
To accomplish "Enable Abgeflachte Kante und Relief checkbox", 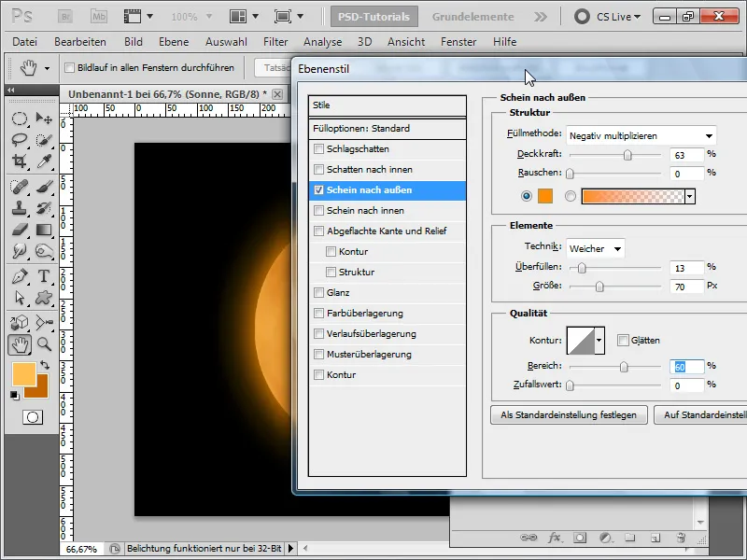I will click(318, 231).
